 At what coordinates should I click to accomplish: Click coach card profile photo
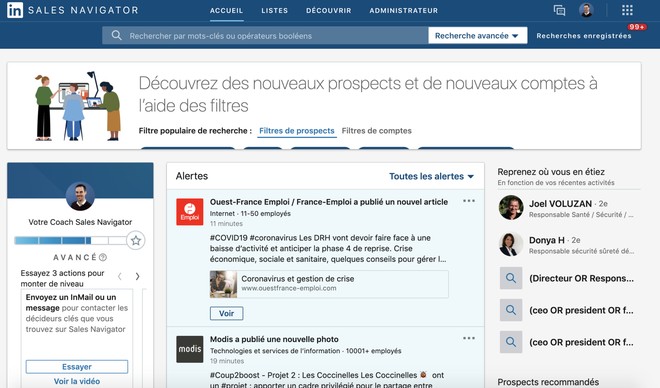[80, 196]
